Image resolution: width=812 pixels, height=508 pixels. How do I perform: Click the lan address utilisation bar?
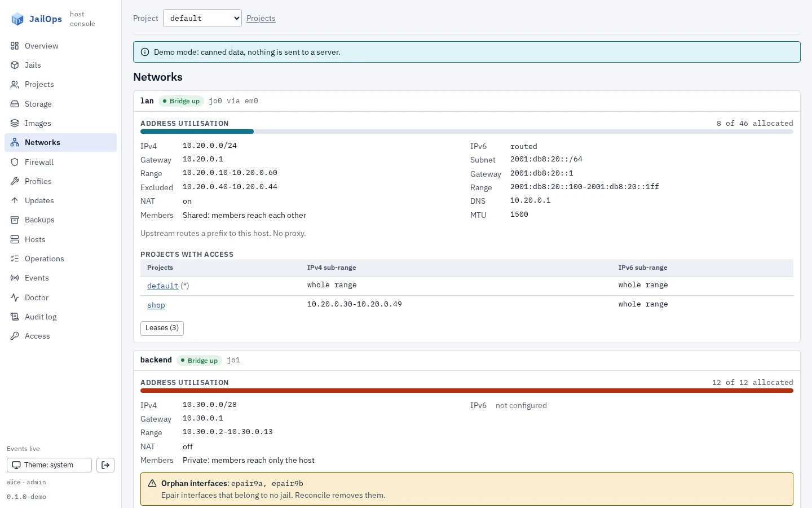(467, 132)
